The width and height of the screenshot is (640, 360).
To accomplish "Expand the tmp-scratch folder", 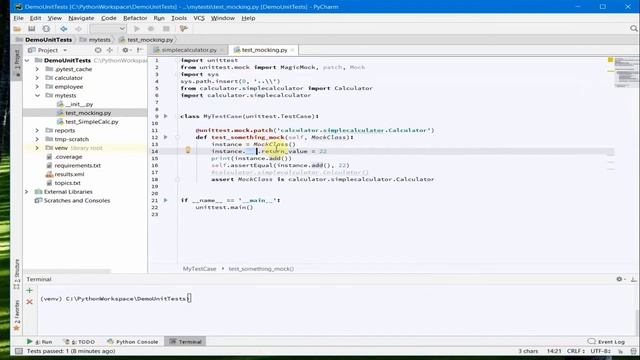I will click(x=37, y=139).
